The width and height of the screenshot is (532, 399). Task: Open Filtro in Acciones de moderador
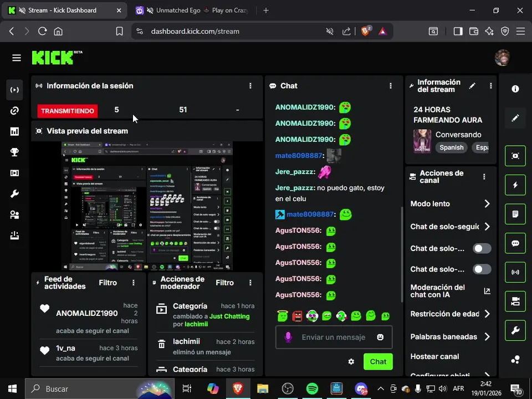[x=224, y=283]
